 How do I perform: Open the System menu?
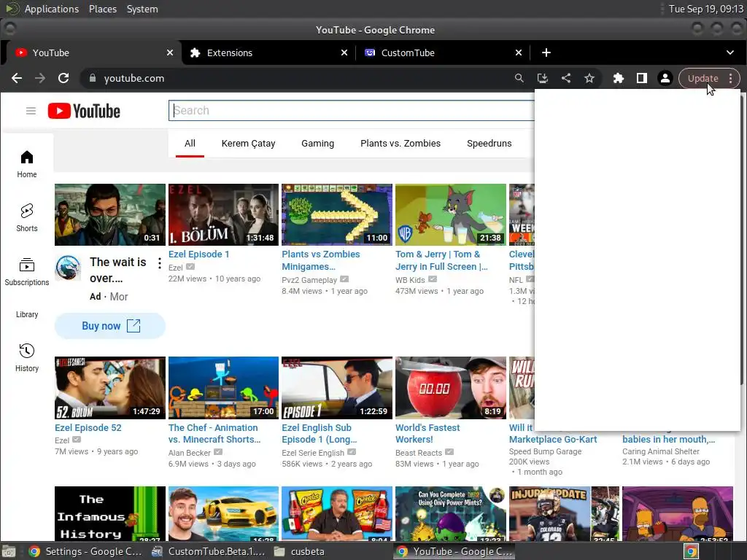pos(142,9)
